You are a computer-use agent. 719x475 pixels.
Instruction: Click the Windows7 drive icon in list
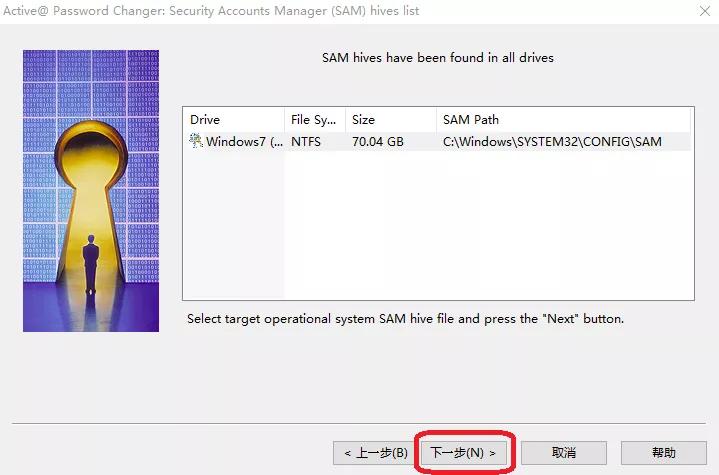(x=196, y=142)
